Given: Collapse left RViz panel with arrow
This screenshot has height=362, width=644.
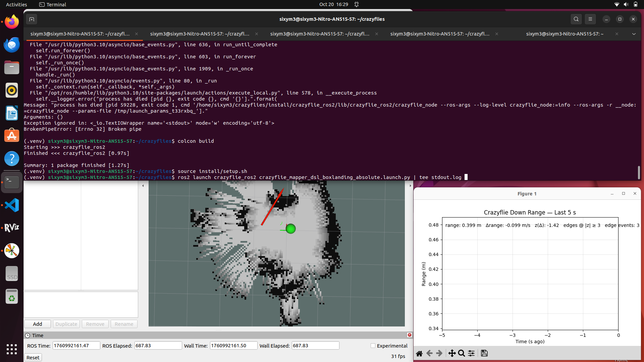Looking at the screenshot, I should (143, 186).
